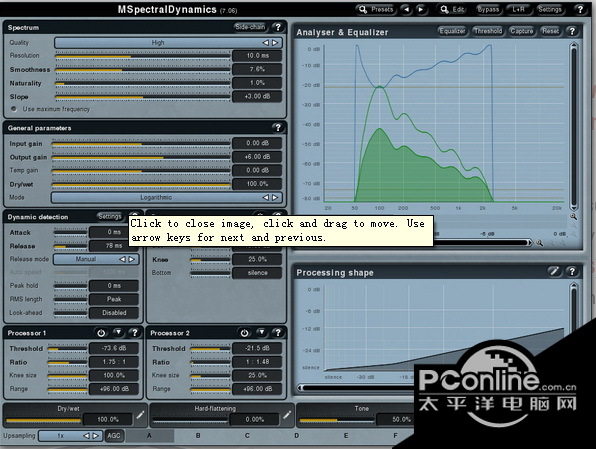The image size is (596, 449).
Task: Open Processor 1 dropdown menu arrow
Action: pos(119,333)
